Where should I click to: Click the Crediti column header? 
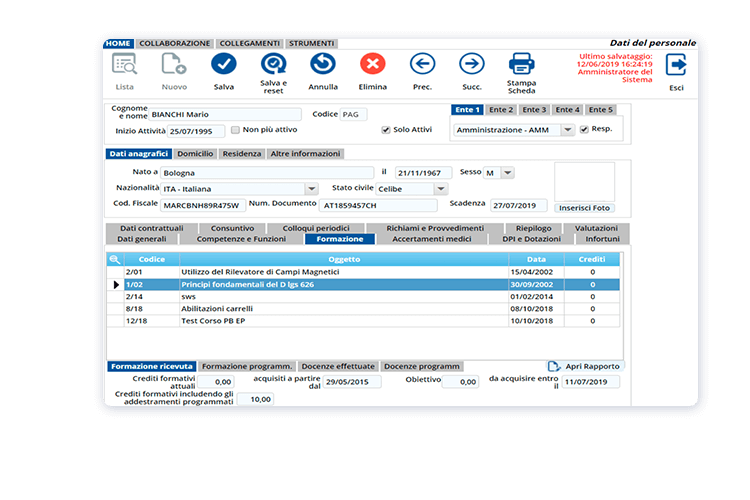[x=592, y=259]
